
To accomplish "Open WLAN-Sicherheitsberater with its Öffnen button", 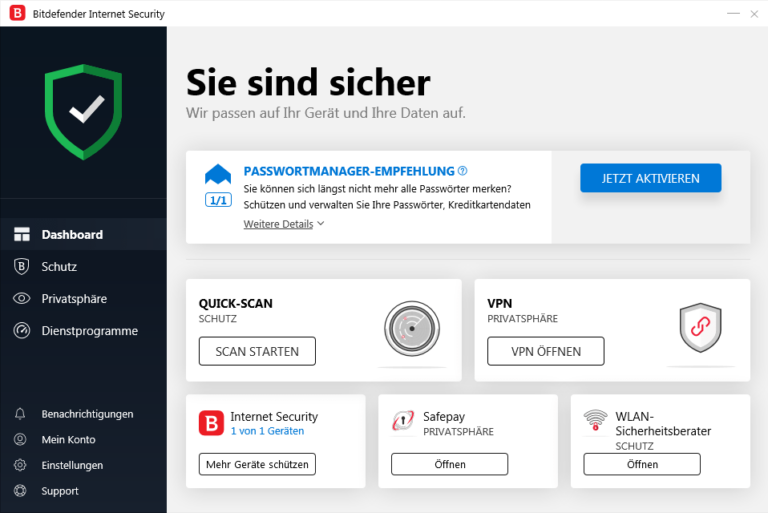I will pyautogui.click(x=642, y=464).
